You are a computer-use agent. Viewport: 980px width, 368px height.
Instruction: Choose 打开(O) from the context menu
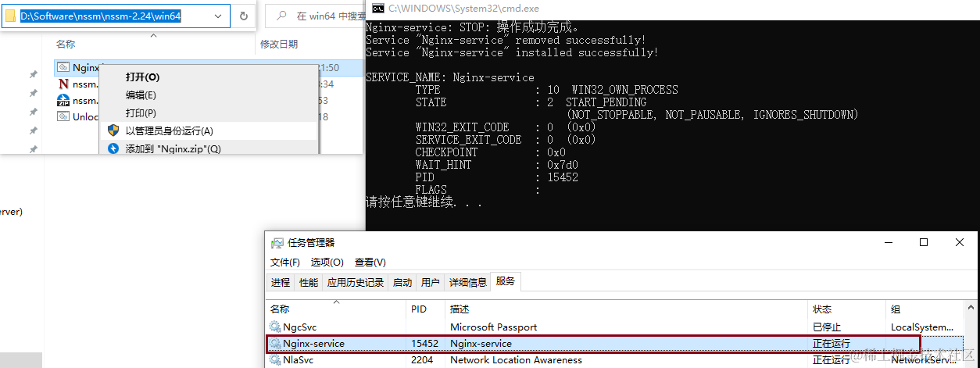coord(142,77)
